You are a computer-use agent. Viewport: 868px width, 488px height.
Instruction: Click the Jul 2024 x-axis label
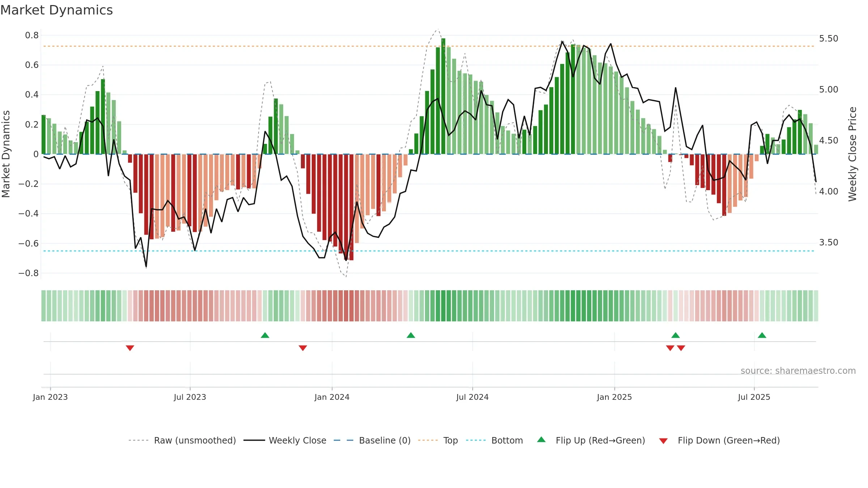point(472,397)
